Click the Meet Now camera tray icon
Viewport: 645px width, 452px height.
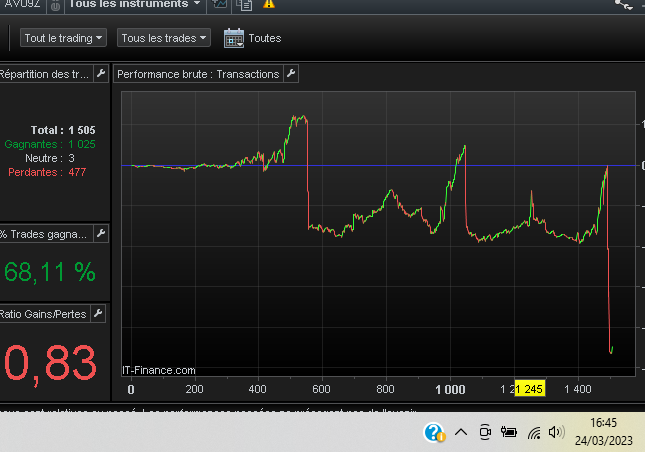(x=485, y=432)
